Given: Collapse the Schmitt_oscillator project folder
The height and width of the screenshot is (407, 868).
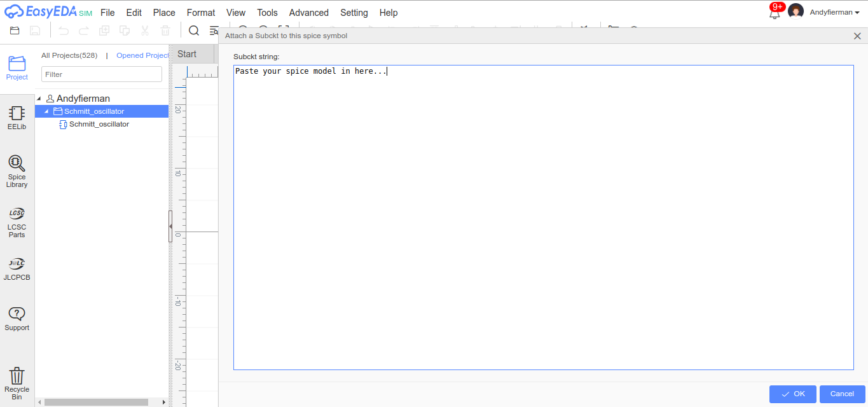Looking at the screenshot, I should 46,111.
